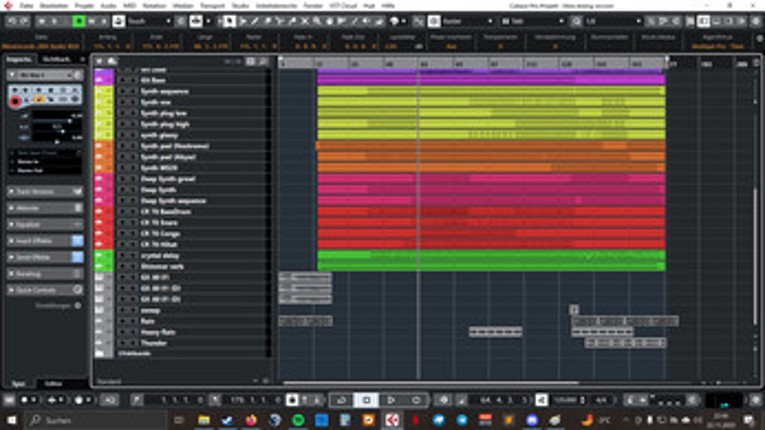
Task: Select the Heavy Rain track
Action: coord(158,332)
